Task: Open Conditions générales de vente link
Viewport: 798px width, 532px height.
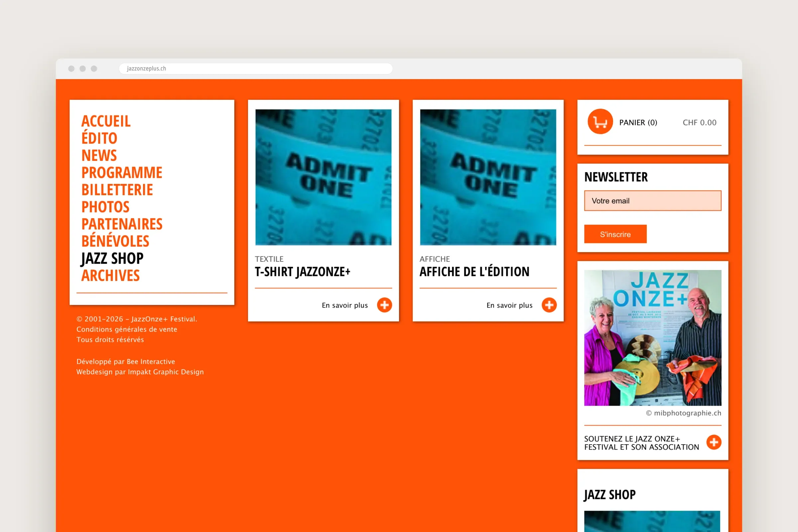Action: (x=127, y=330)
